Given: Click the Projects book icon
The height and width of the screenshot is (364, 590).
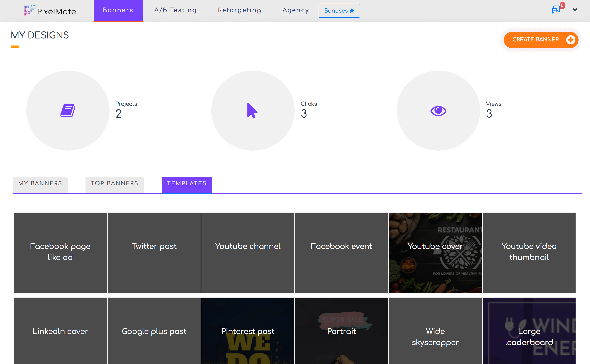Looking at the screenshot, I should pyautogui.click(x=68, y=110).
